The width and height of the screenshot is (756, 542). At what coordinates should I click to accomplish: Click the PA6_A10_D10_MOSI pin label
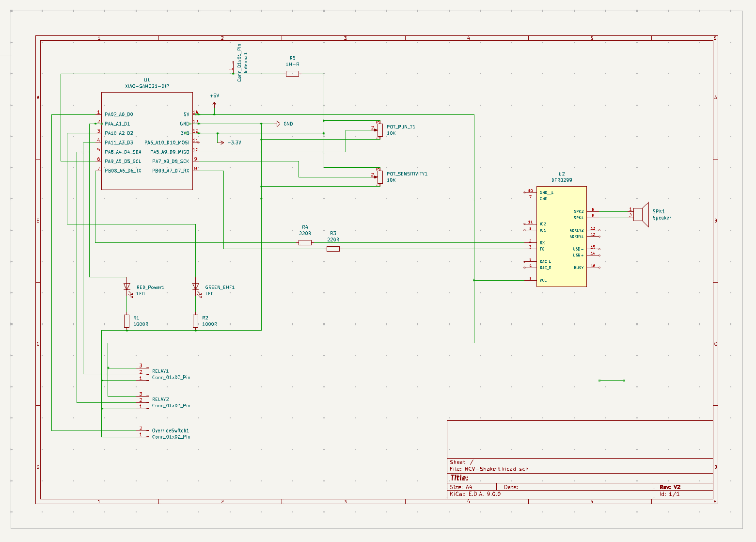167,143
